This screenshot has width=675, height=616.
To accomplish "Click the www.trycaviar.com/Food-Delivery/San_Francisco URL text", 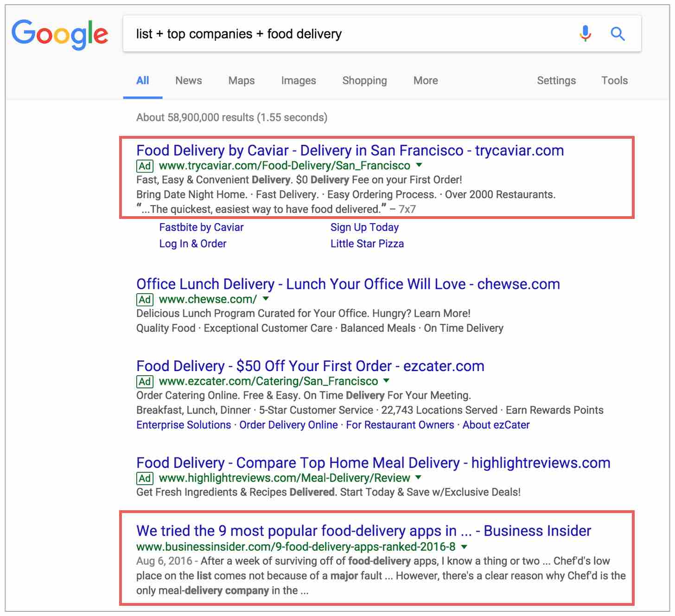I will [285, 166].
